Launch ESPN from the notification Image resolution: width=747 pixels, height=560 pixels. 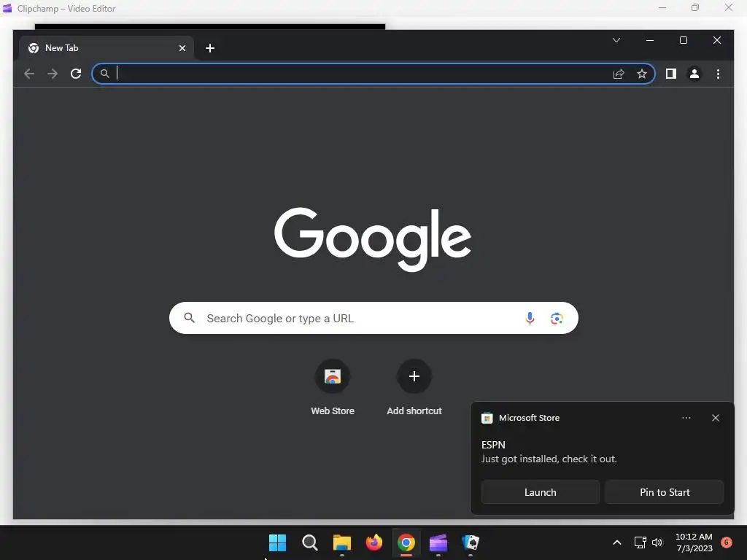click(541, 492)
